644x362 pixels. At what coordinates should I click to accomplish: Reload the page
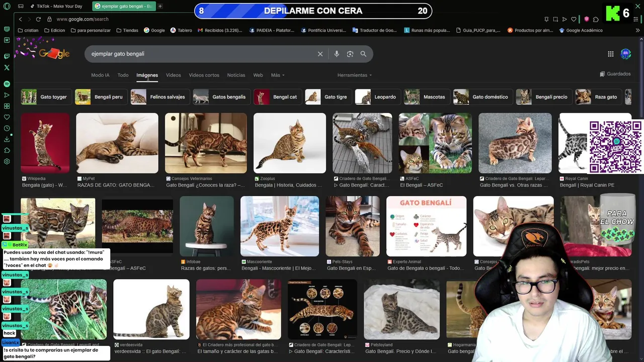point(38,19)
